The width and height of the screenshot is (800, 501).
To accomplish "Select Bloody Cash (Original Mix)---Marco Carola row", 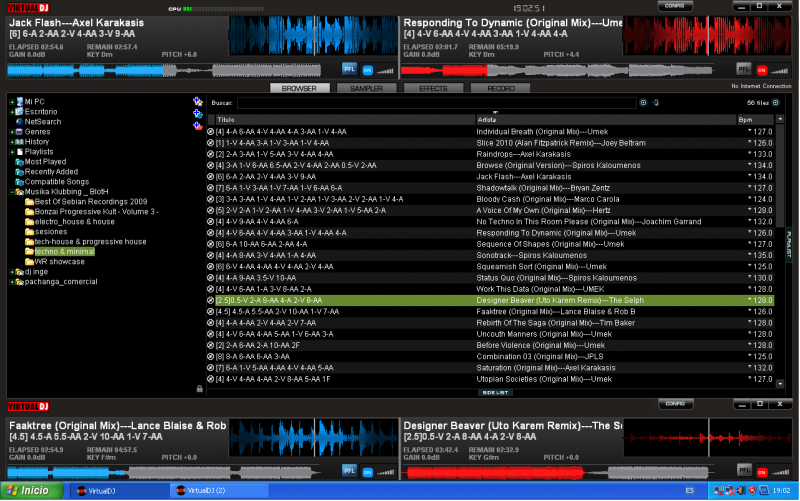I will (x=490, y=199).
